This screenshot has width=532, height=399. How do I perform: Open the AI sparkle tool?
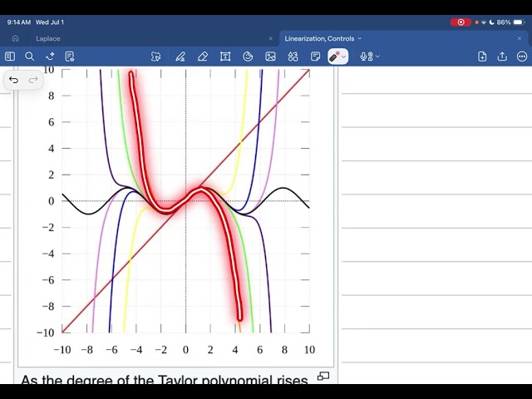(50, 57)
